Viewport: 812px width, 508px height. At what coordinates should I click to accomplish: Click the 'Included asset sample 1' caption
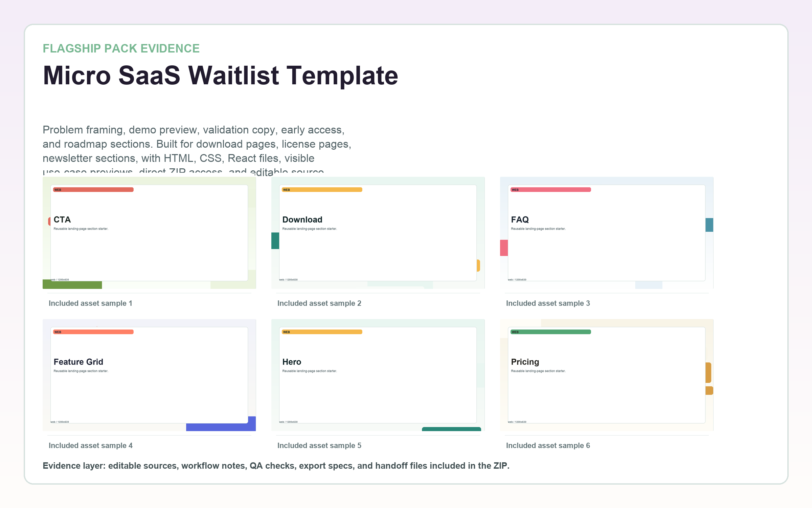(90, 303)
